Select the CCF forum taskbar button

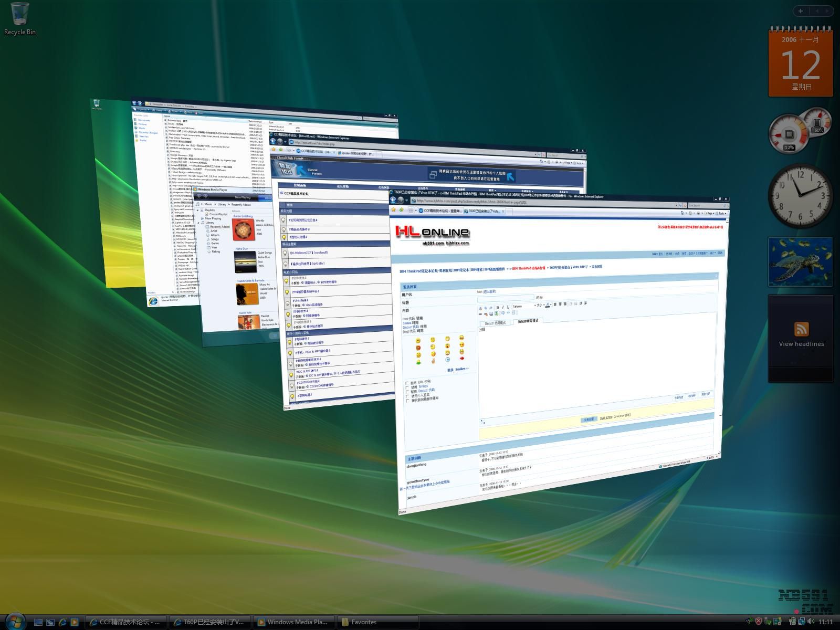tap(126, 622)
